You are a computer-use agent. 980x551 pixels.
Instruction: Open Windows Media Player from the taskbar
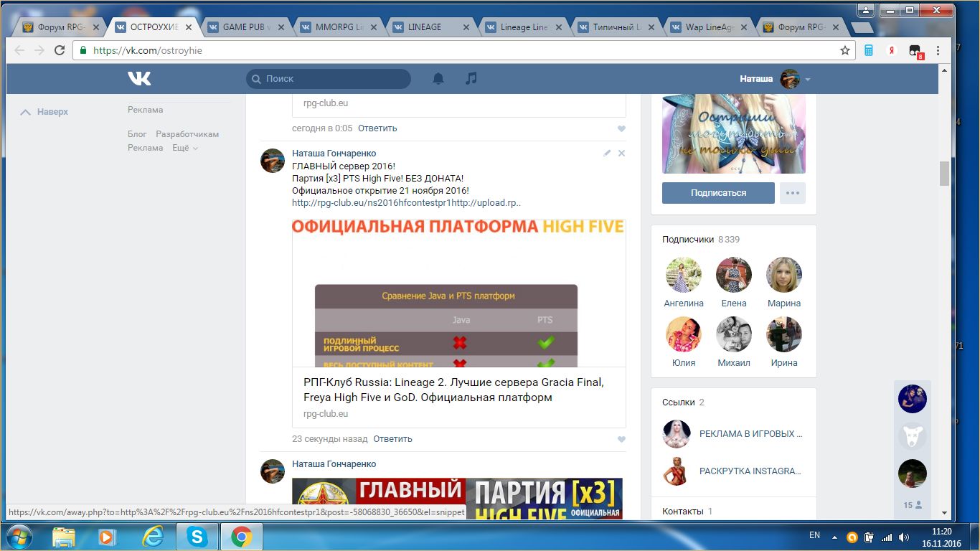tap(107, 536)
